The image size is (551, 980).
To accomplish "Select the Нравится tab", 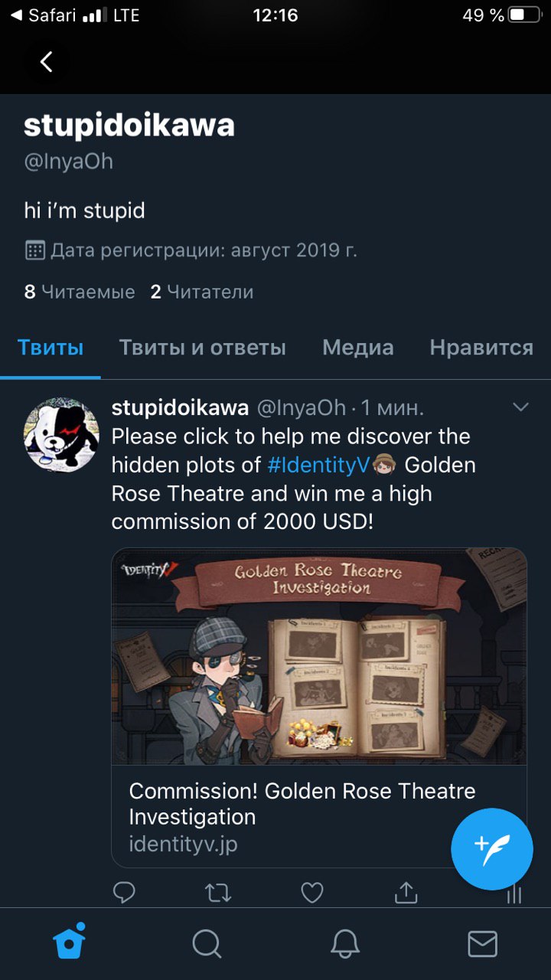I will pos(481,348).
